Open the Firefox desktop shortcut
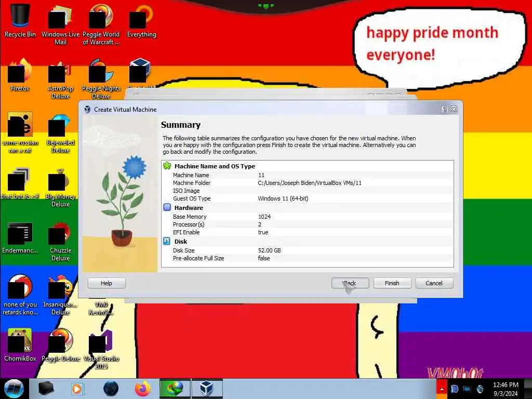Viewport: 532px width, 399px height. pos(20,75)
